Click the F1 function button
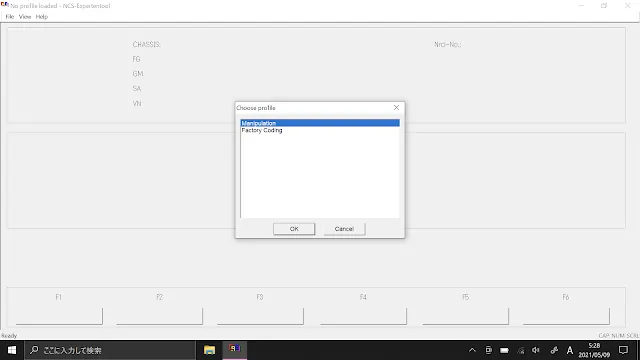Image resolution: width=640 pixels, height=360 pixels. pos(59,316)
